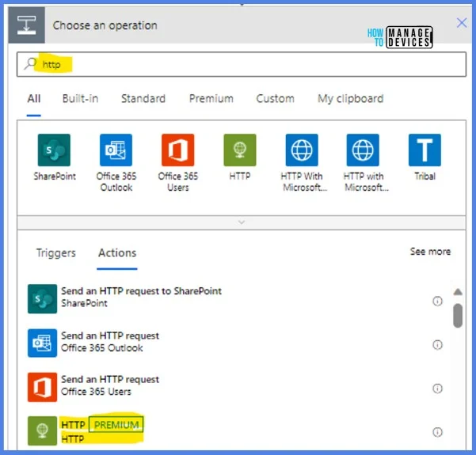Screen dimensions: 476x455
Task: Select the second HTTP with Microsoft connector
Action: pyautogui.click(x=363, y=150)
